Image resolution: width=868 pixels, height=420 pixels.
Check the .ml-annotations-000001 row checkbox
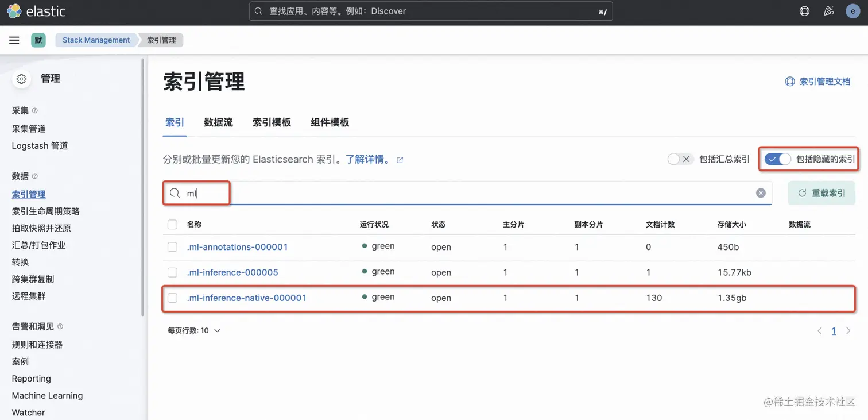[172, 247]
